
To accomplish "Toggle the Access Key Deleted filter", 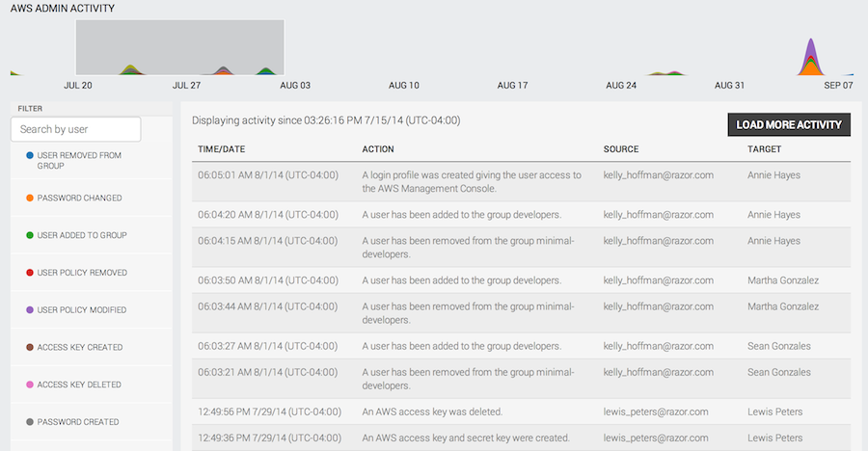I will pyautogui.click(x=79, y=385).
